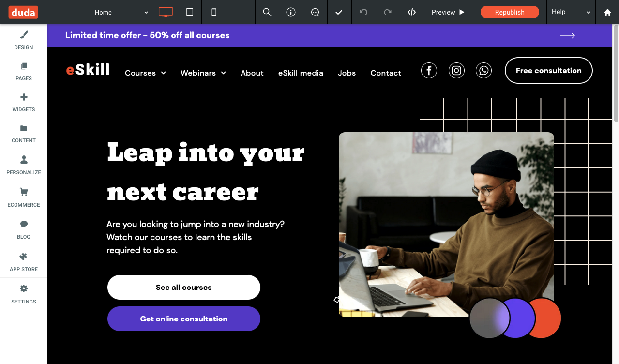Switch to tablet view
Screen dimensions: 619x364
coord(190,12)
